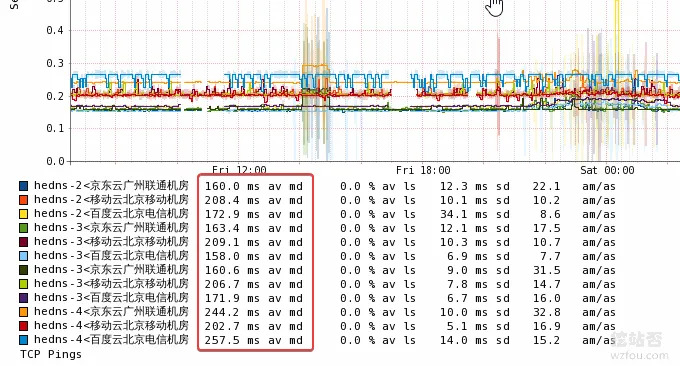Click the 34.1 ms sd value
The height and width of the screenshot is (366, 680).
[474, 214]
